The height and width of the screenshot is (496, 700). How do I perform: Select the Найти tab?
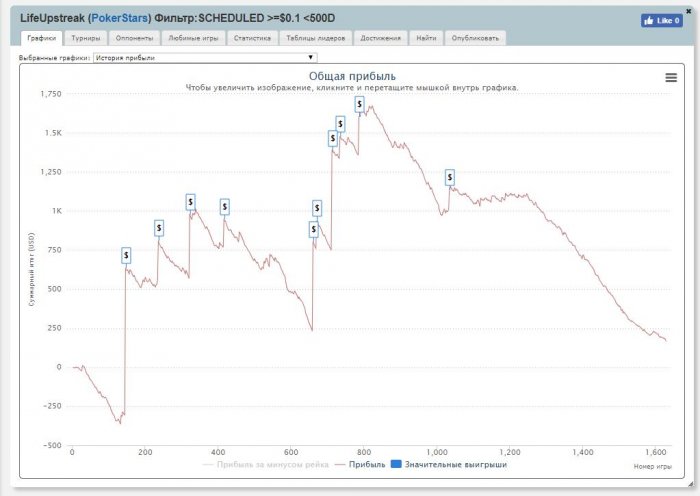(426, 38)
